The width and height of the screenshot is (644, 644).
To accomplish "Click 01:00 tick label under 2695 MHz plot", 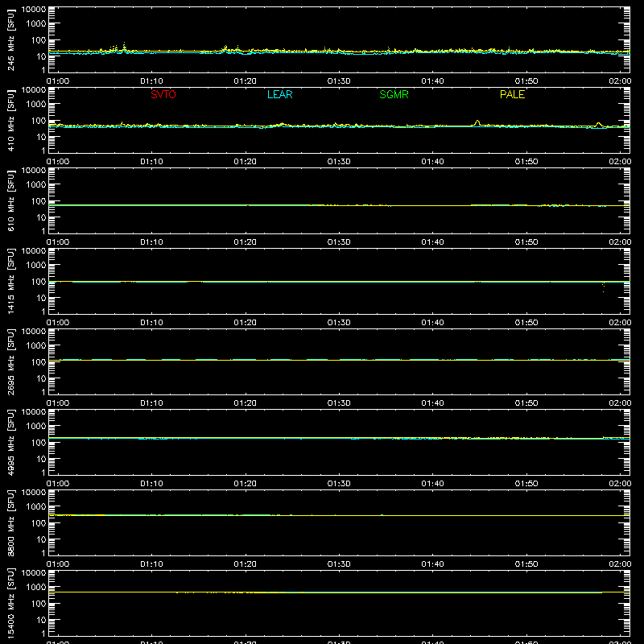I will point(58,403).
